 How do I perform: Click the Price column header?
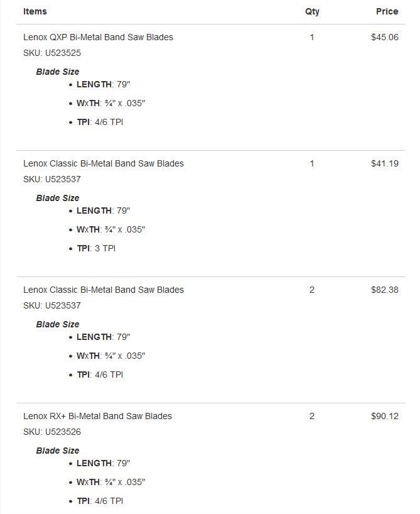(387, 11)
